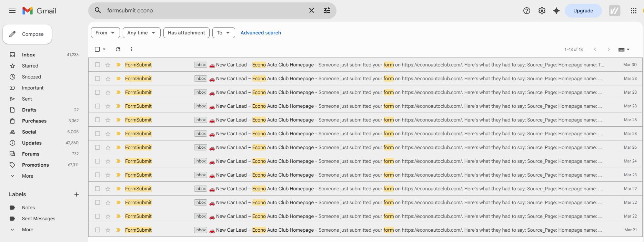This screenshot has width=644, height=242.
Task: Star the Mar 26 FormSubmit email
Action: [108, 147]
